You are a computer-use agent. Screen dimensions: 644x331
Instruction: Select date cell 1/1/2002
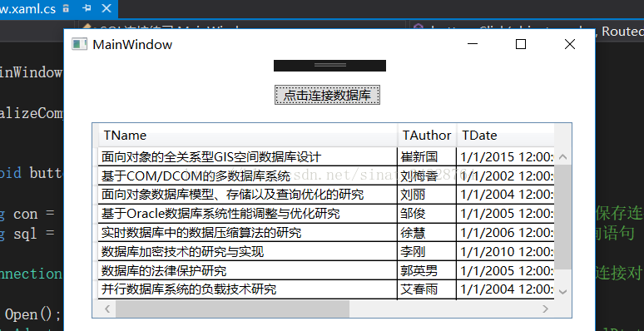(506, 175)
